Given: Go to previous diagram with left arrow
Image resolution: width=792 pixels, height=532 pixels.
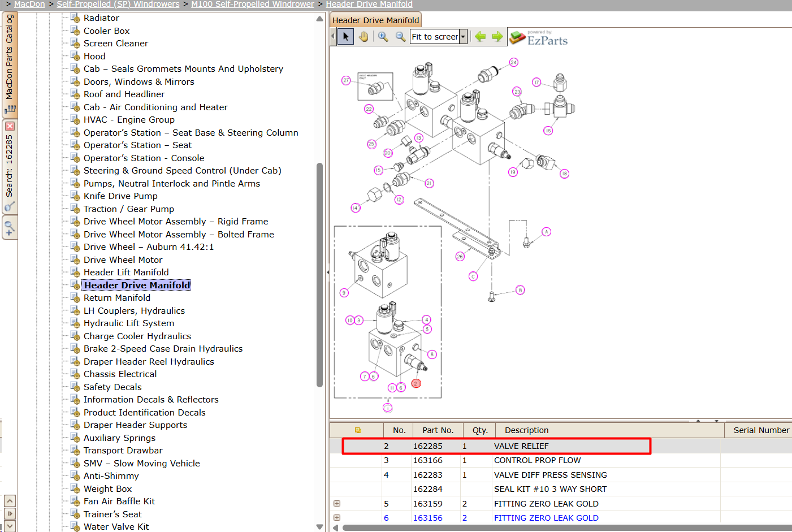Looking at the screenshot, I should point(481,37).
